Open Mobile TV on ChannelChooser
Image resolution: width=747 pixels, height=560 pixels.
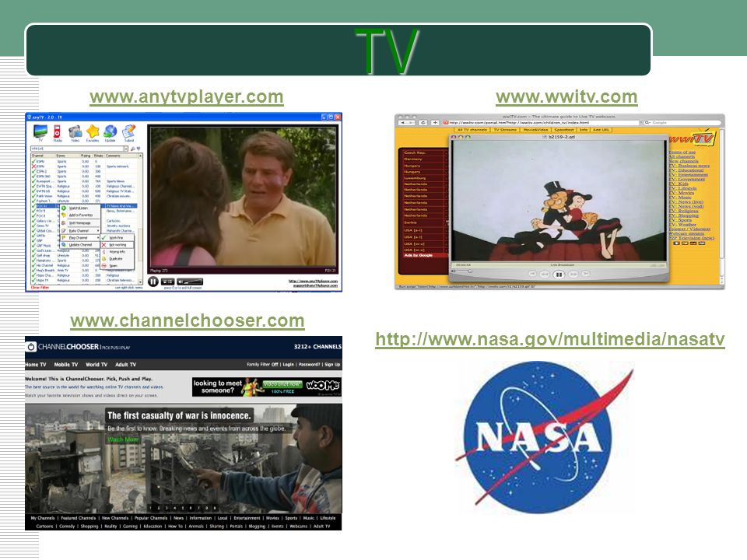click(x=65, y=364)
